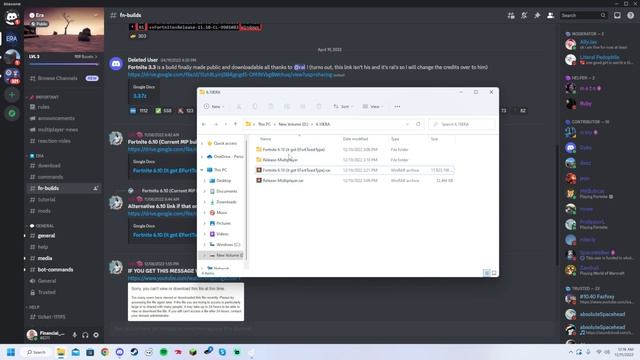Click the 3.3.7z embed title link
Viewport: 640px width, 360px height.
tap(140, 96)
